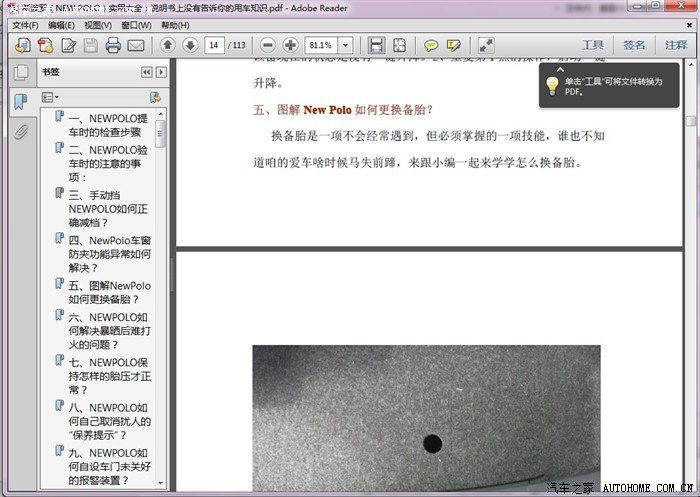Open the 81.1% zoom level dropdown
700x497 pixels.
(345, 45)
